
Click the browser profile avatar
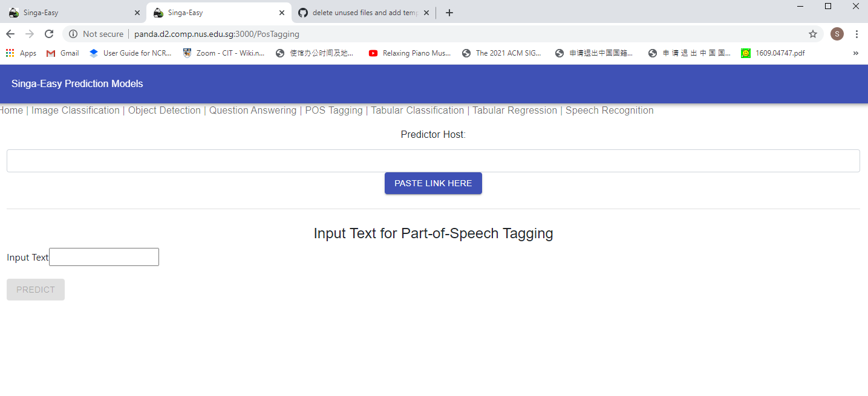pos(837,34)
